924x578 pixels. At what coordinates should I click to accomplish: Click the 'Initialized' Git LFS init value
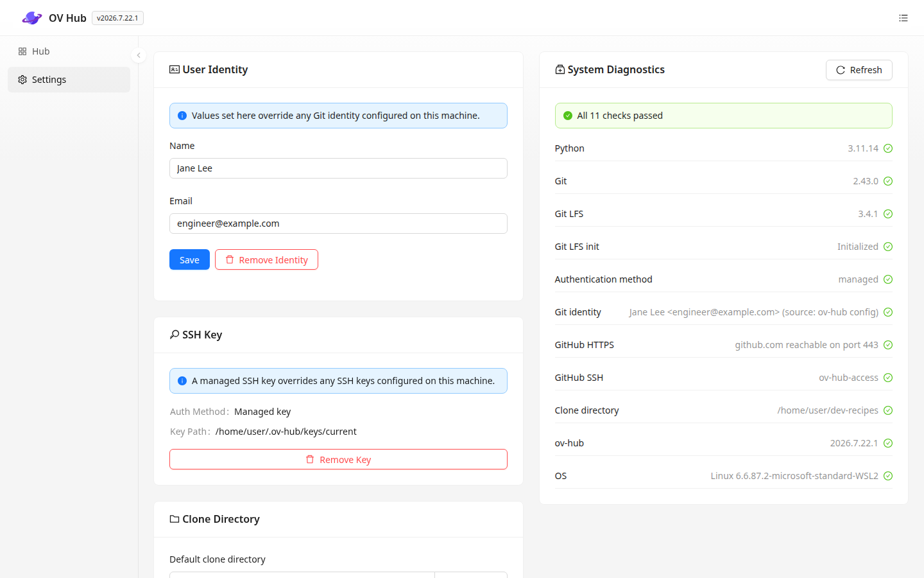click(x=858, y=247)
